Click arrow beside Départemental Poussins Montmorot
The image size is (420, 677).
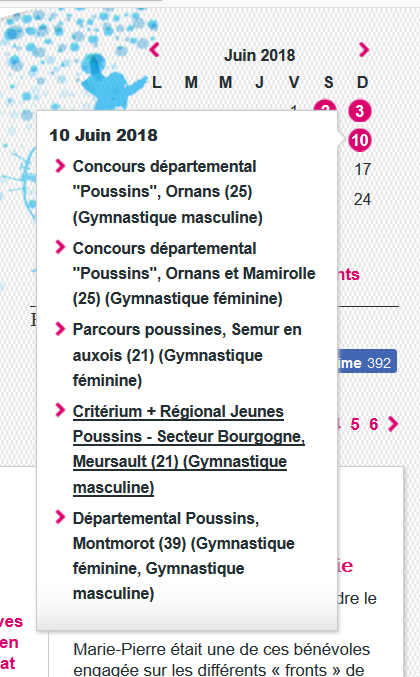tap(60, 517)
